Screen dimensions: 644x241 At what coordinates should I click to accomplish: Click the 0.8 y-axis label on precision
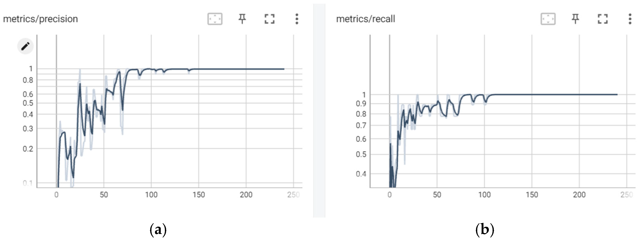(x=28, y=80)
